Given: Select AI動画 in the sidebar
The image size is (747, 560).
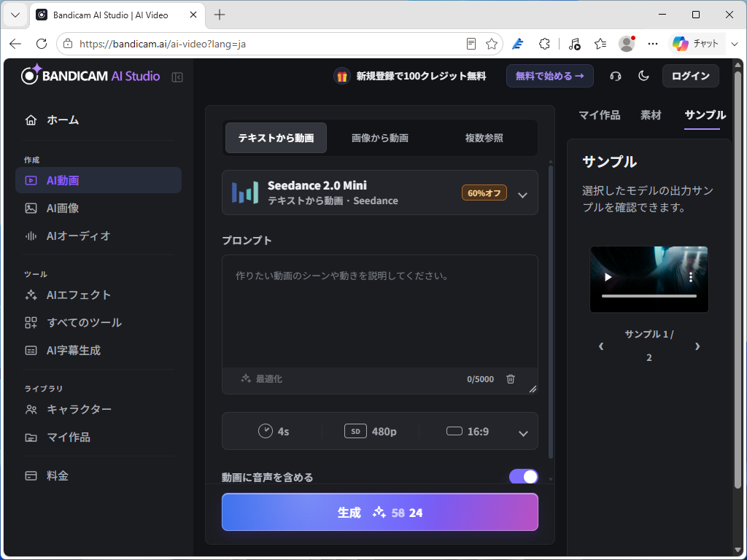Looking at the screenshot, I should click(x=98, y=181).
